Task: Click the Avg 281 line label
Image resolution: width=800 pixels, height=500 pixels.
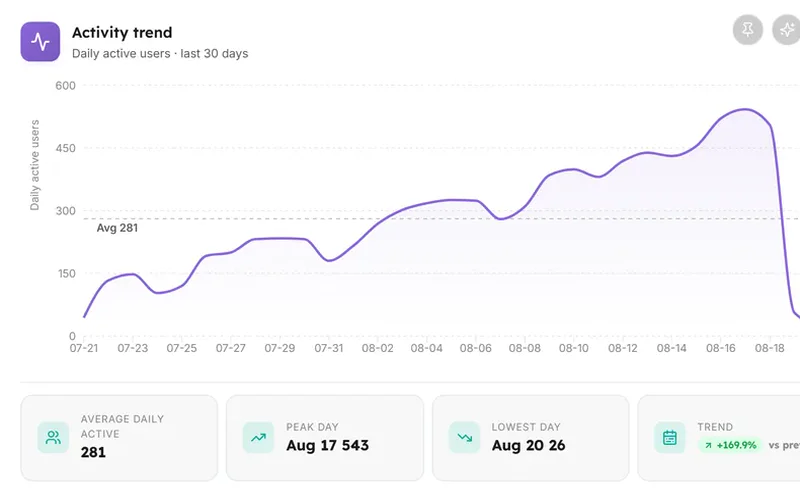Action: 117,228
